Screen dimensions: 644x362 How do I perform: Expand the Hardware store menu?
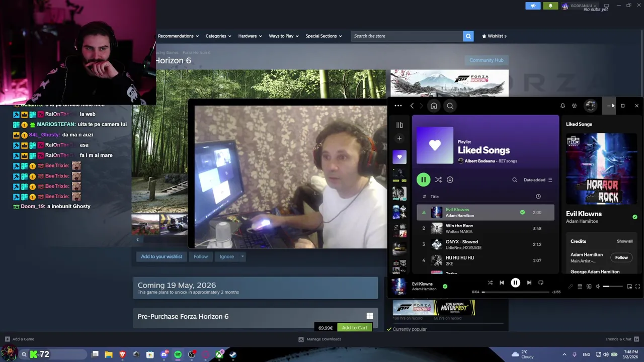coord(250,36)
